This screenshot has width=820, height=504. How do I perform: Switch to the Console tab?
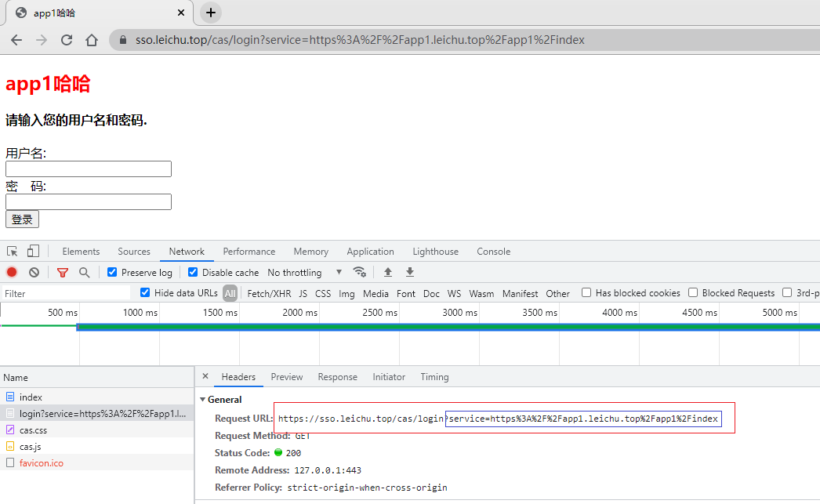493,252
